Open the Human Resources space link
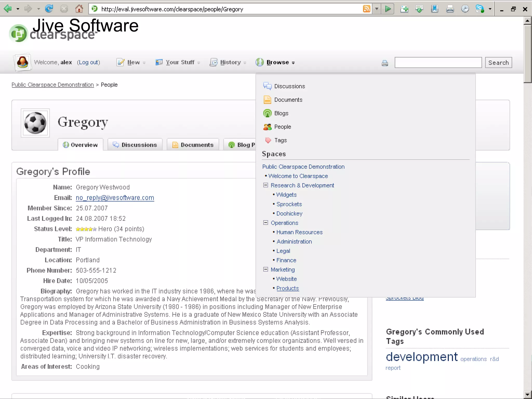 pos(300,232)
